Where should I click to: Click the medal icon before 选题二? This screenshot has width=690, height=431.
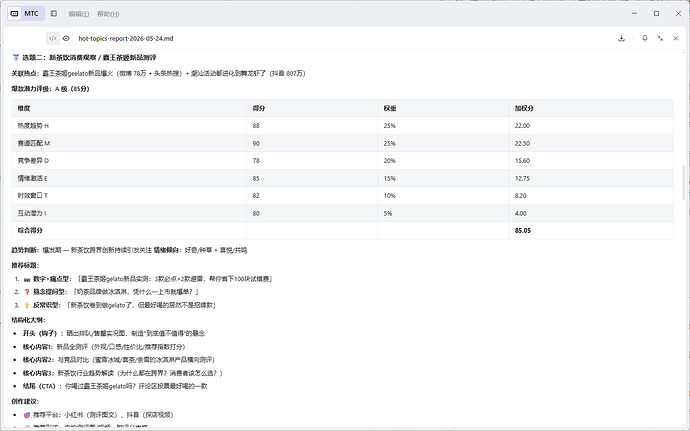click(16, 58)
